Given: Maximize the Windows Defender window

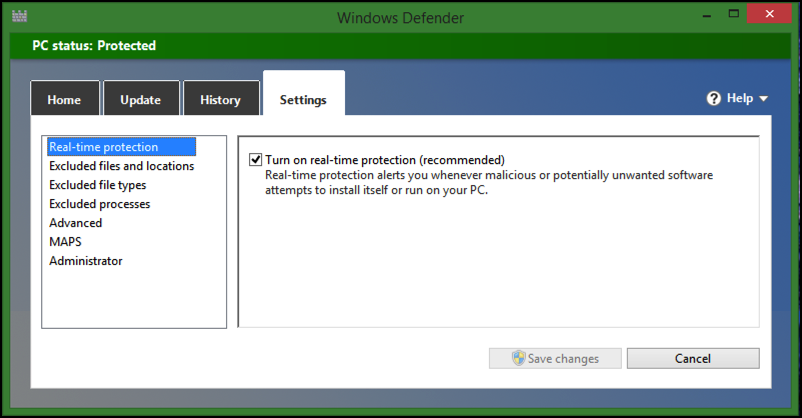Looking at the screenshot, I should coord(734,14).
